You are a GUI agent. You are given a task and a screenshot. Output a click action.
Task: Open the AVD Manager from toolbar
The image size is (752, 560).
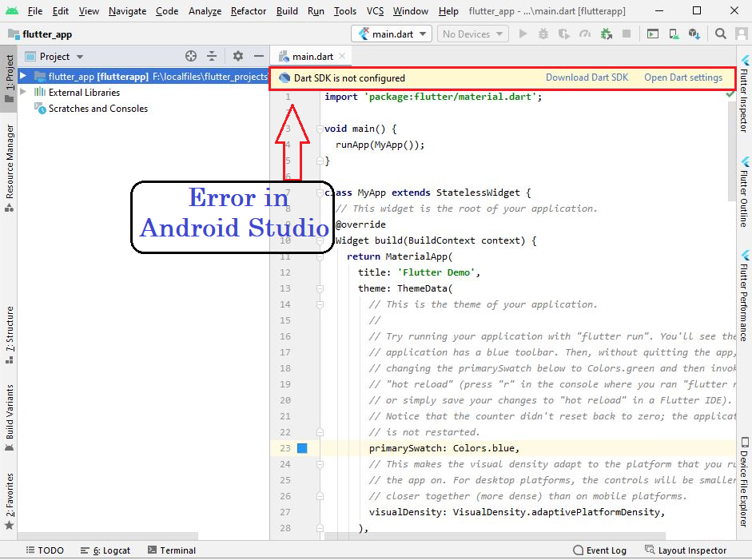(x=674, y=34)
